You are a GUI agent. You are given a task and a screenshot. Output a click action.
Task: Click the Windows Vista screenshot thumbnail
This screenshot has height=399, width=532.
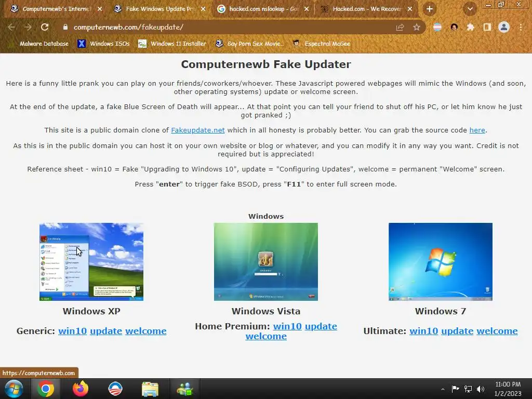[266, 262]
